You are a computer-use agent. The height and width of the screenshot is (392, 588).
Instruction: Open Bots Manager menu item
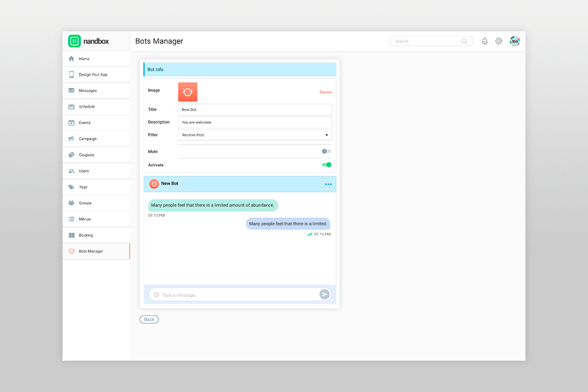click(96, 251)
